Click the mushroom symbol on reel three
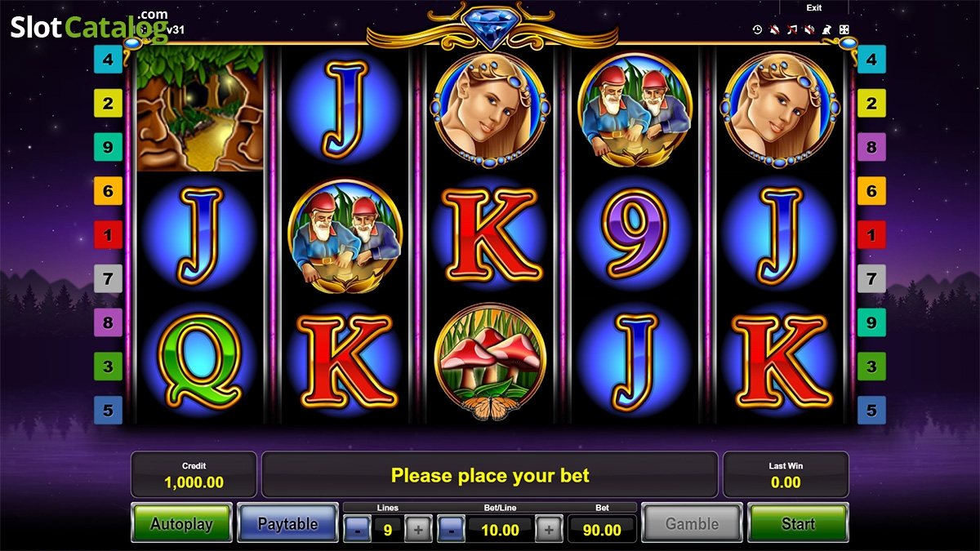980x551 pixels. point(490,364)
